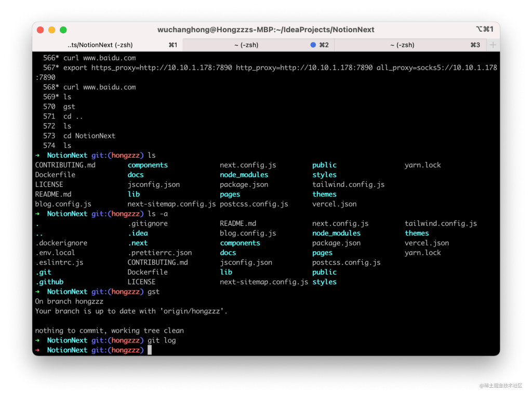Click the block cursor at the prompt
This screenshot has height=398, width=532.
(150, 350)
